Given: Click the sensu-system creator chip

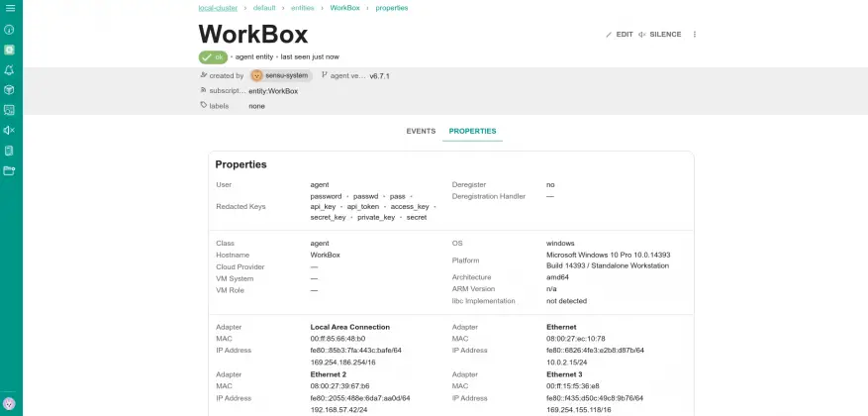Looking at the screenshot, I should (x=280, y=75).
